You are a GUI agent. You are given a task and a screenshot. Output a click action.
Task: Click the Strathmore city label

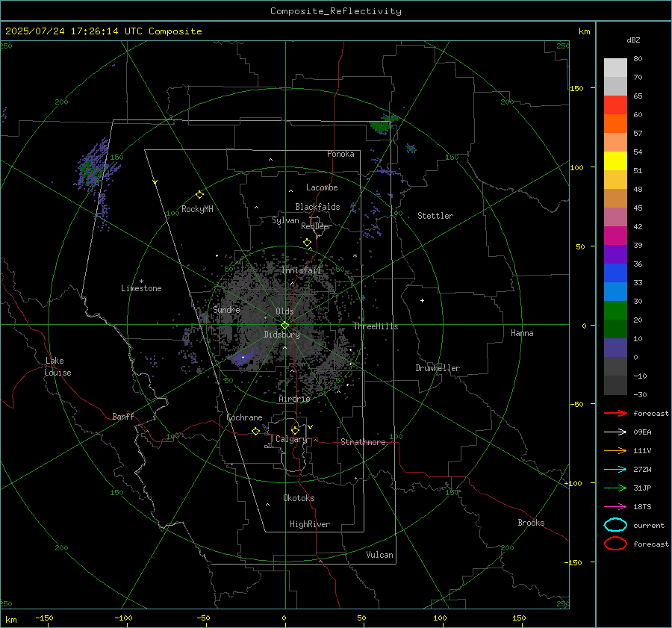pyautogui.click(x=363, y=442)
